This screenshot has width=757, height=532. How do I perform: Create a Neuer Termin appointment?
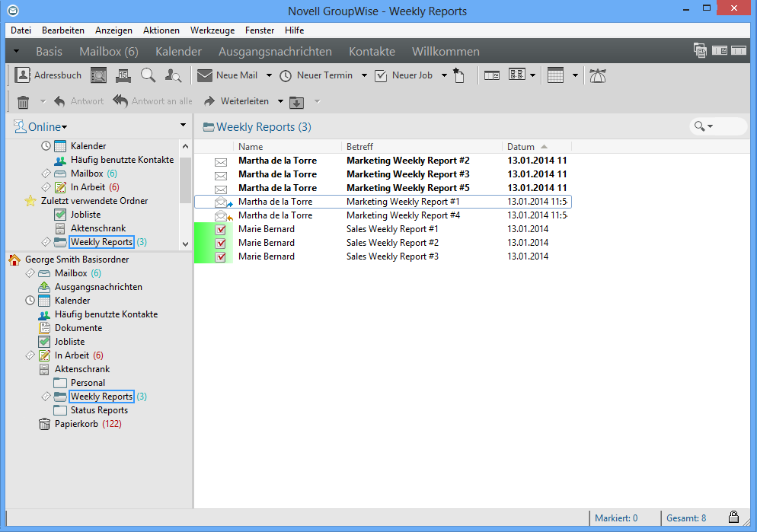click(x=316, y=75)
